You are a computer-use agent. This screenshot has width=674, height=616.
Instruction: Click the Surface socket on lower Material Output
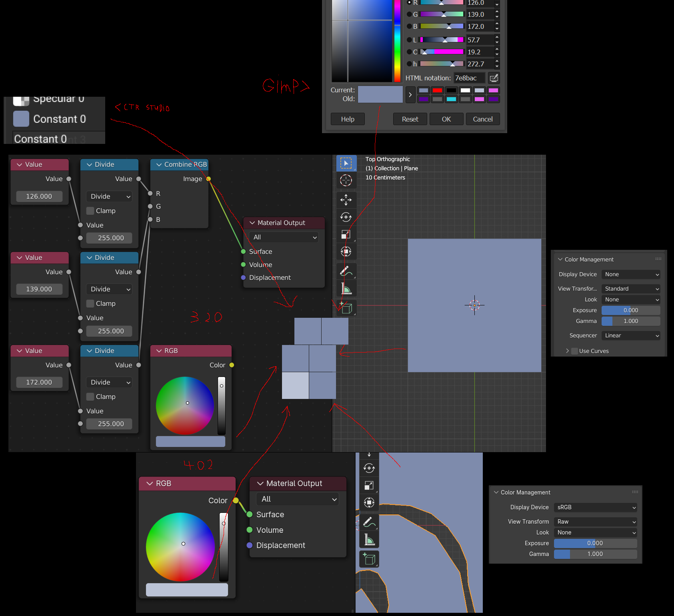coord(250,514)
